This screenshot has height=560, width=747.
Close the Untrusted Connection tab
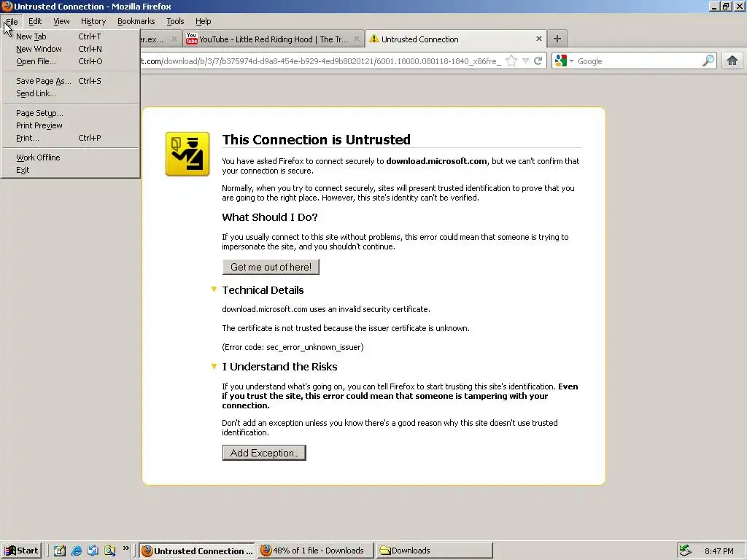click(539, 39)
